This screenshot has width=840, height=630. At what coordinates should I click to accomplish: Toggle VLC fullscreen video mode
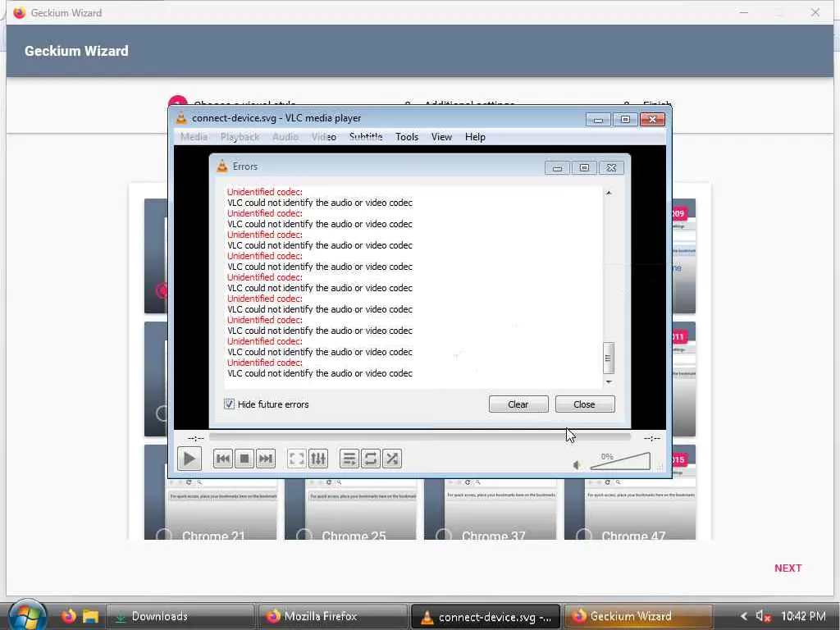coord(297,459)
